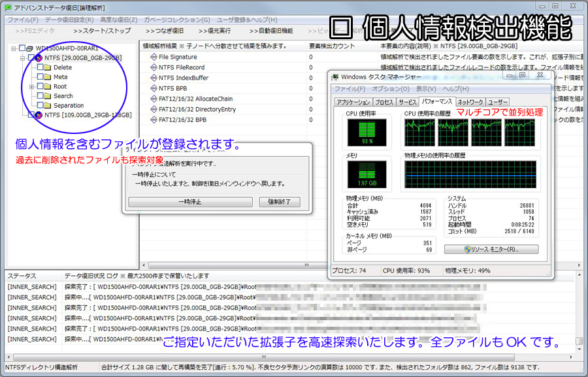The image size is (588, 377).
Task: Click the Task Manager title bar icon
Action: [335, 77]
